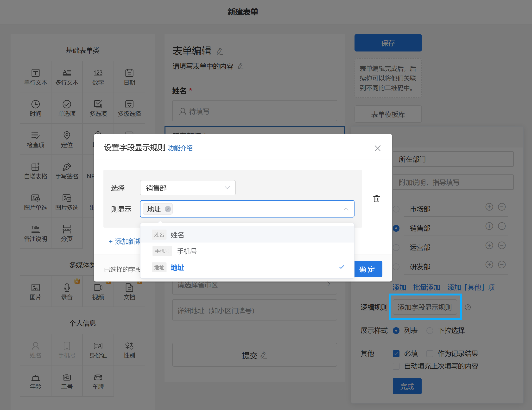Add the 定位 location field
This screenshot has width=532, height=410.
pos(67,139)
